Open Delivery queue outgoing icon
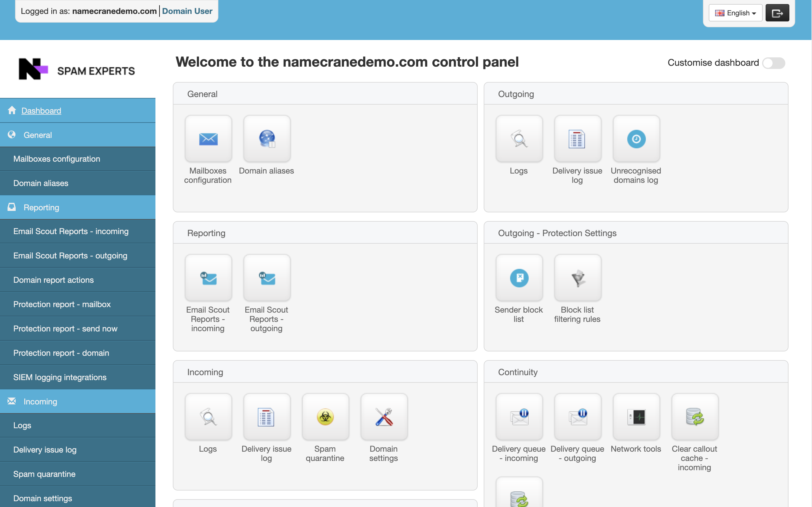Viewport: 812px width, 507px height. (x=577, y=417)
